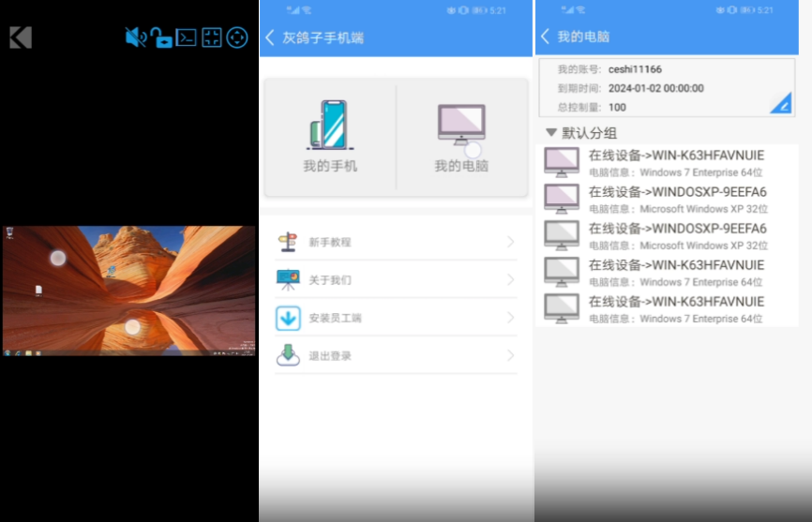Screen dimensions: 812x522
Task: Open the command terminal icon
Action: tap(187, 37)
